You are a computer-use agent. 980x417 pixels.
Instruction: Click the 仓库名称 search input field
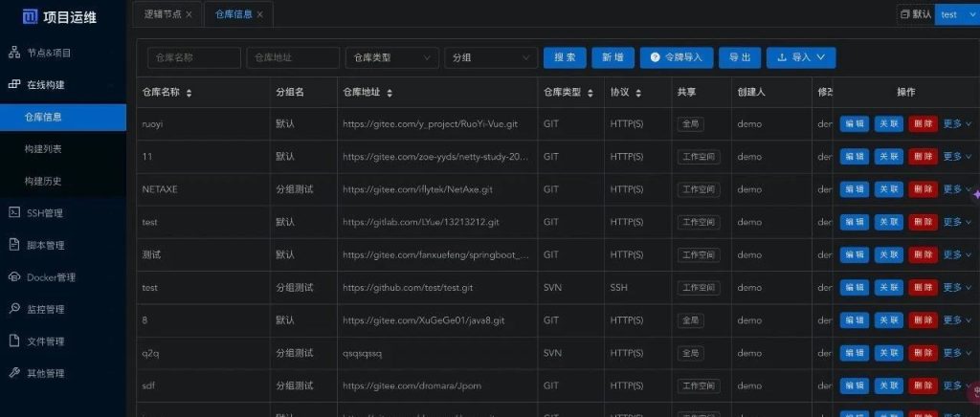[194, 57]
